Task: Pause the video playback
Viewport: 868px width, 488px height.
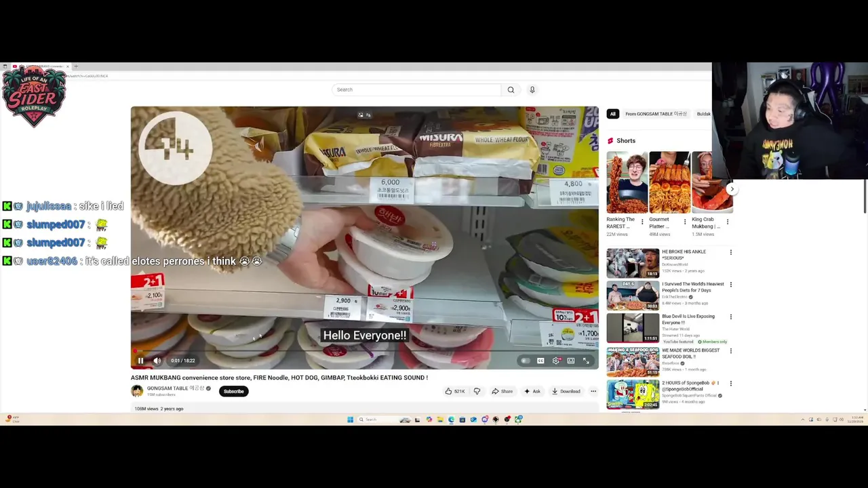Action: click(x=140, y=361)
